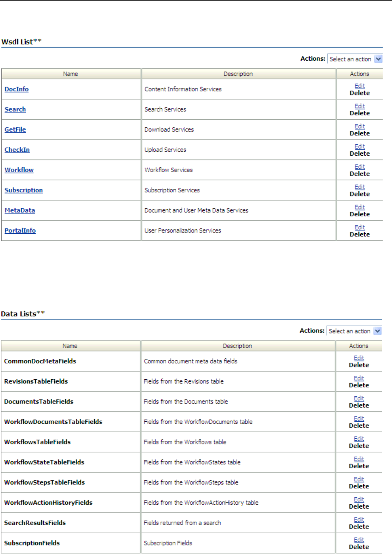Click 'Document and User Meta Data Services' text
This screenshot has height=554, width=392.
[x=196, y=210]
